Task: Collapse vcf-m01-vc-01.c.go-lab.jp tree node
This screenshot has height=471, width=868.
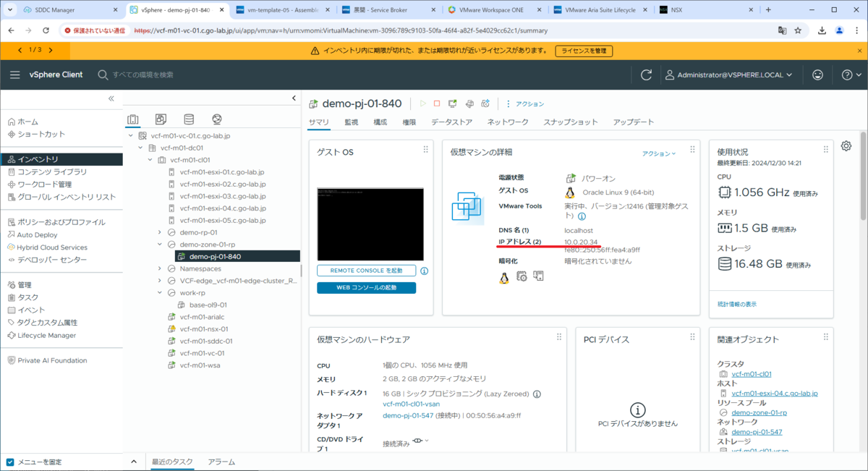Action: point(131,135)
